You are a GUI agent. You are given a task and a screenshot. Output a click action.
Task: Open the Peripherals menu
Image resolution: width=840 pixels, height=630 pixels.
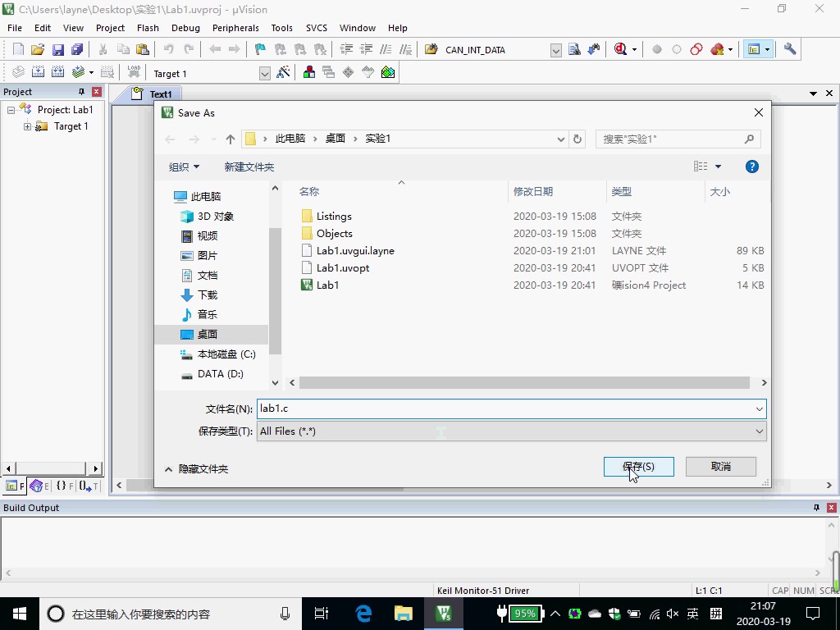tap(235, 27)
